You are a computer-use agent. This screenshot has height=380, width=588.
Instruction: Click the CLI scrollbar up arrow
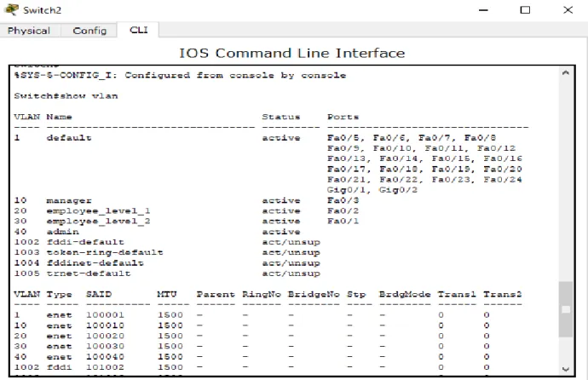pos(566,73)
